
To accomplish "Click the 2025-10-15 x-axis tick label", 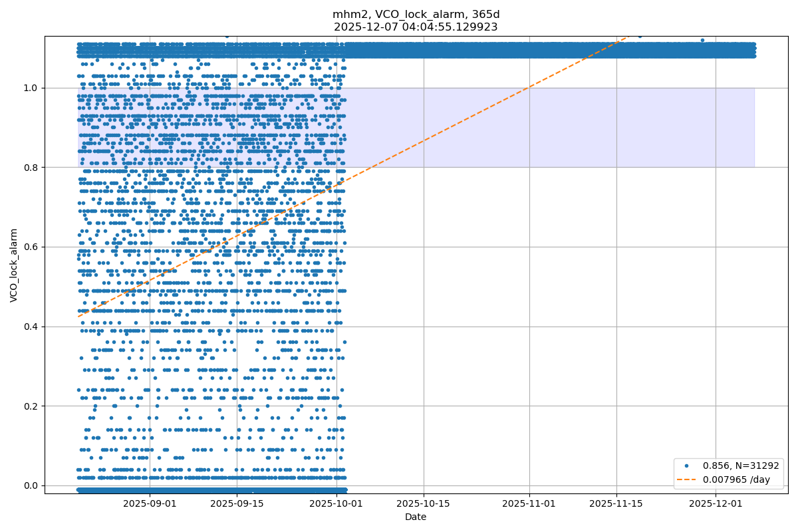I will tap(424, 503).
